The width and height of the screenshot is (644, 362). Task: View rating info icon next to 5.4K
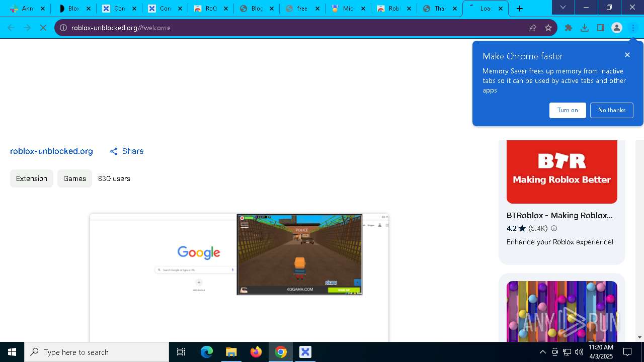[554, 228]
